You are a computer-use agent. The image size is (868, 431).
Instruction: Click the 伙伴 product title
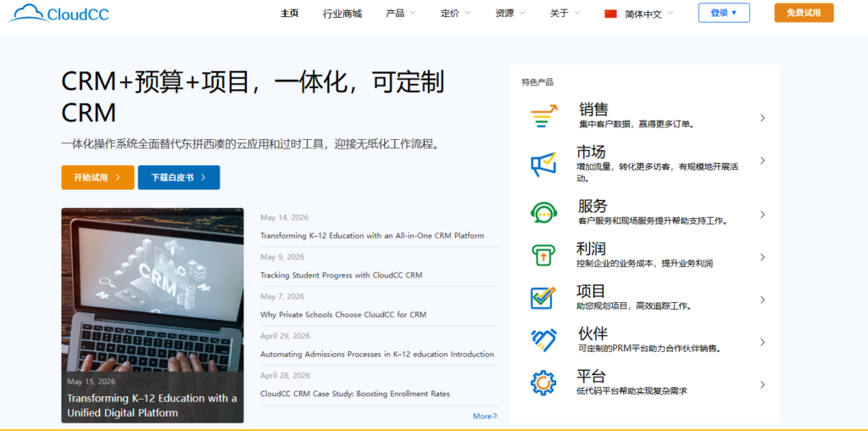point(593,333)
